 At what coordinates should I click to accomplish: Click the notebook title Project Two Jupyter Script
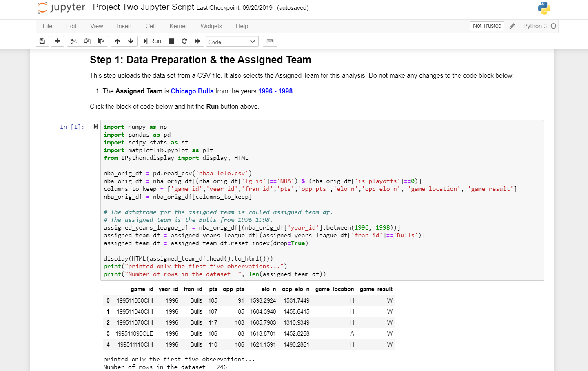tap(144, 7)
